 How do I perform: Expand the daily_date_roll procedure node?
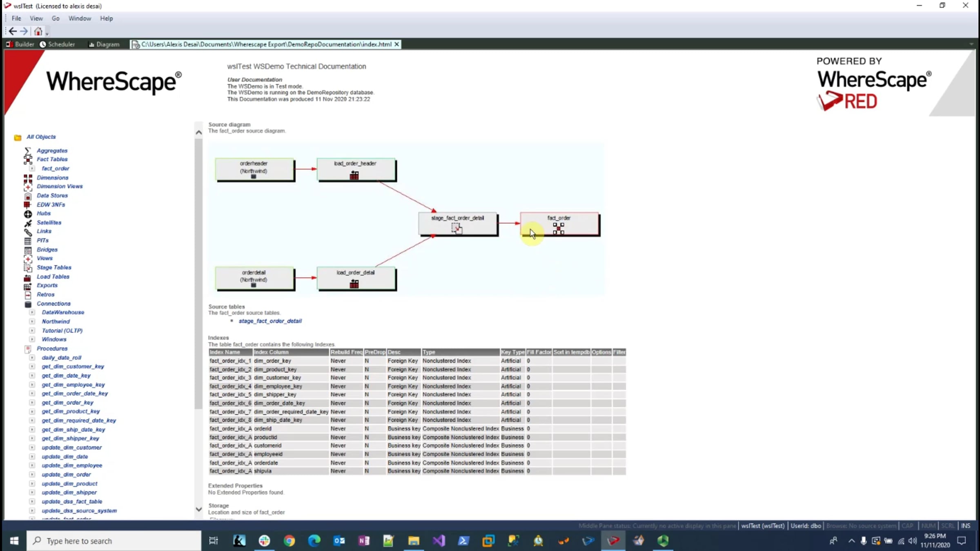[32, 358]
